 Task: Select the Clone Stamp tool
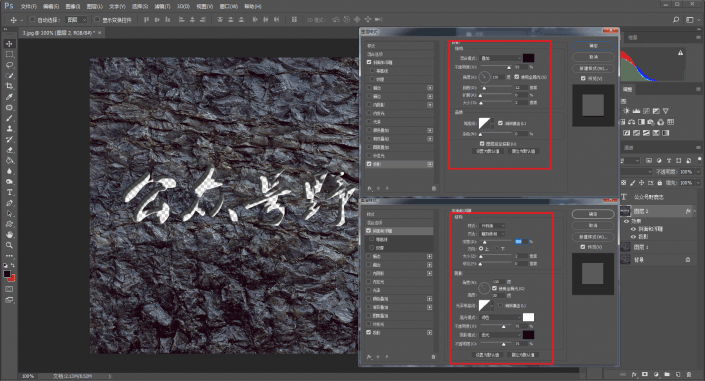tap(9, 129)
